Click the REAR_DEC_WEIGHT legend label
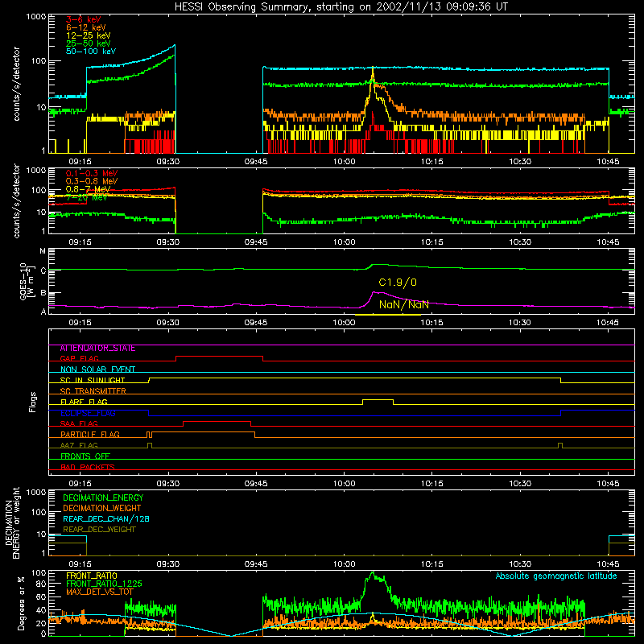This screenshot has width=644, height=644. 99,530
